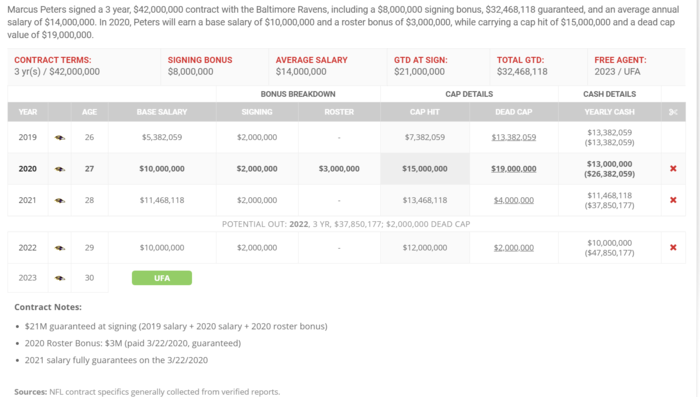Select the BASE SALARY column header
700x397 pixels.
[x=162, y=112]
